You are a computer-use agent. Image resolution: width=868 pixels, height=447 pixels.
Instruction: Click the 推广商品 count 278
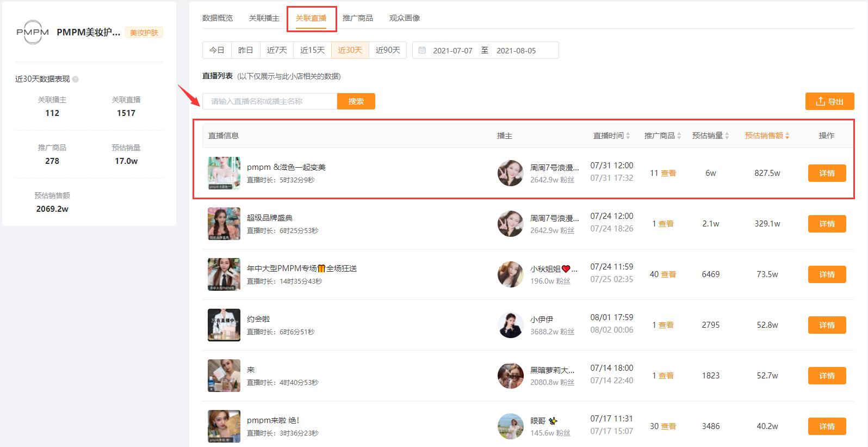(x=52, y=161)
